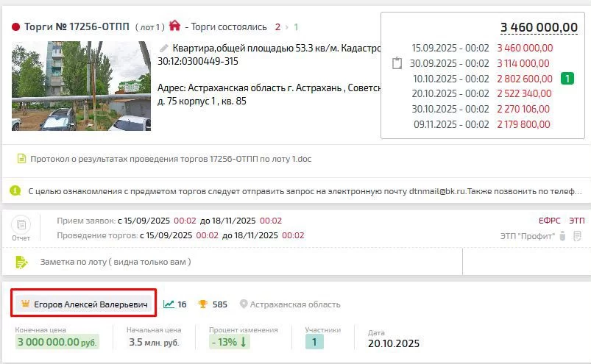Click the cadastral number 30:12:0300449-315

click(198, 61)
